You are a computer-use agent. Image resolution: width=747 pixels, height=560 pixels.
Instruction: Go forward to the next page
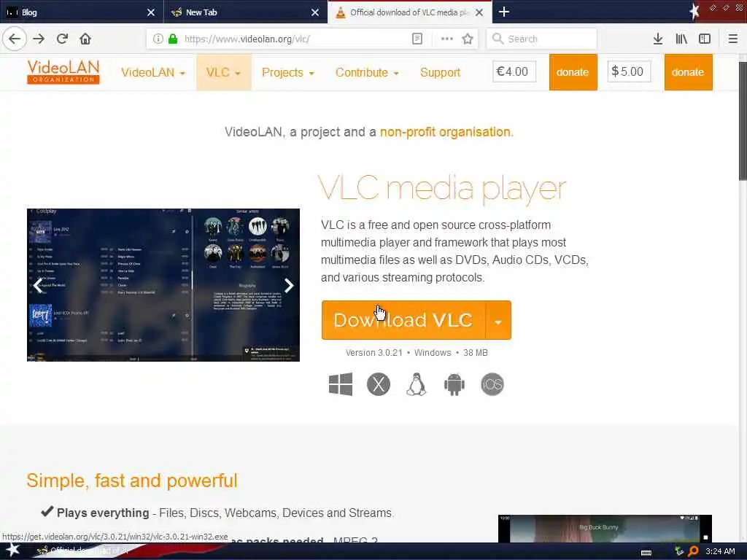[39, 39]
